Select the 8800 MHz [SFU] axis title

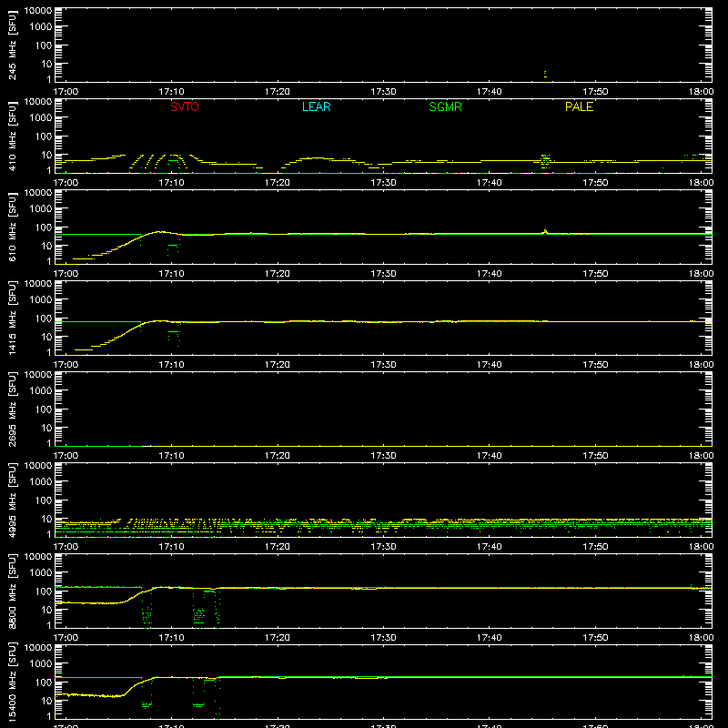point(12,591)
